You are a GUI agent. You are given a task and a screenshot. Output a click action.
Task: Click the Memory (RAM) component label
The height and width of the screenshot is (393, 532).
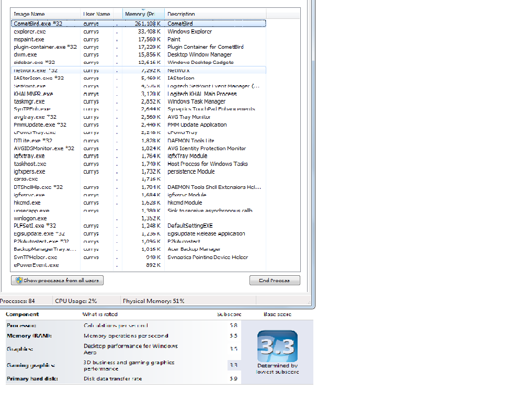pos(29,335)
